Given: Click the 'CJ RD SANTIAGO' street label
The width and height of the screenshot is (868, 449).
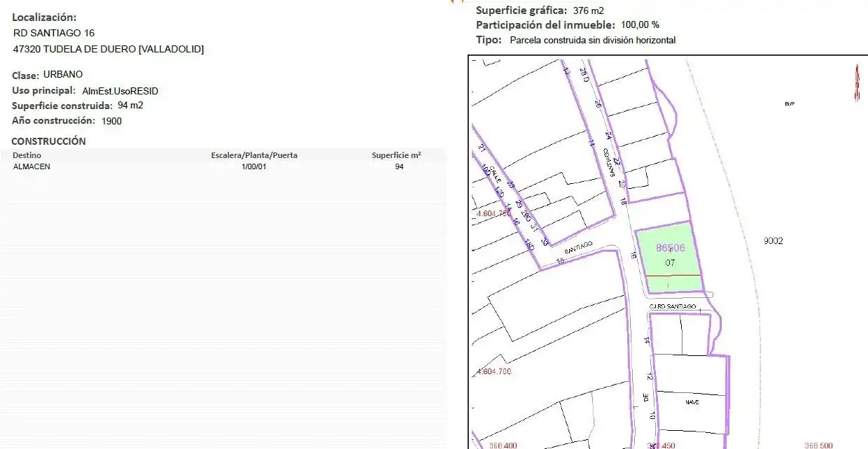Looking at the screenshot, I should point(672,306).
